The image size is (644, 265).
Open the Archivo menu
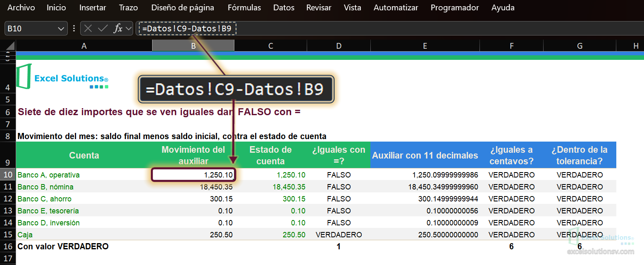(21, 7)
